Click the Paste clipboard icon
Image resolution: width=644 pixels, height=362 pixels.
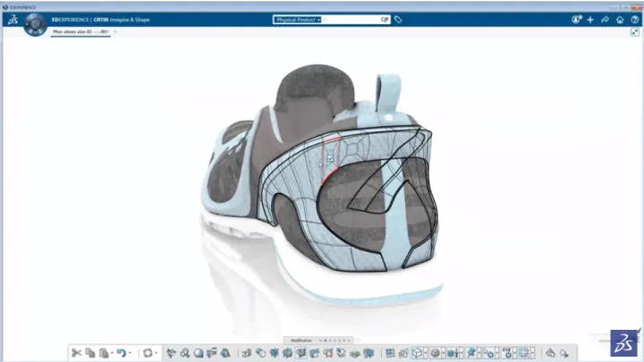pos(104,353)
